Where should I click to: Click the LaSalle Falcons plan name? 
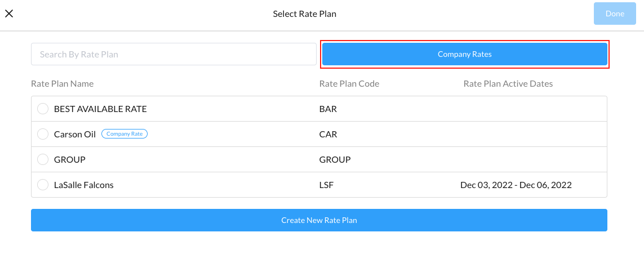(x=84, y=185)
